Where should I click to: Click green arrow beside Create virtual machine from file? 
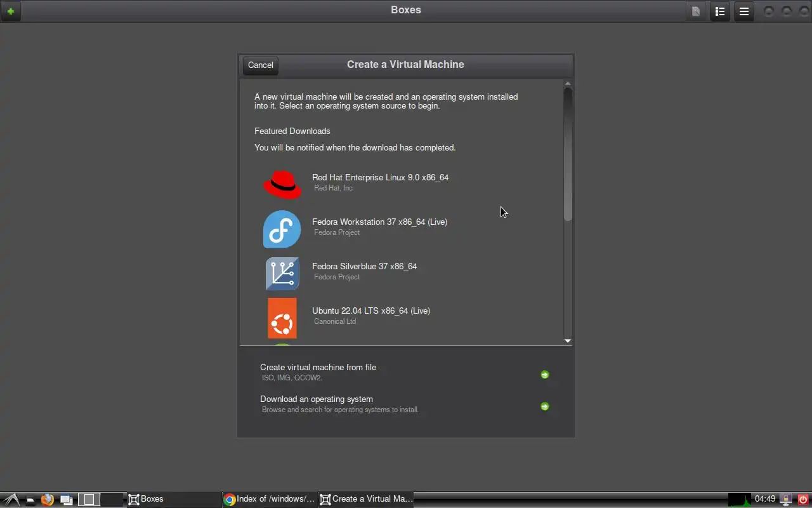(x=544, y=375)
